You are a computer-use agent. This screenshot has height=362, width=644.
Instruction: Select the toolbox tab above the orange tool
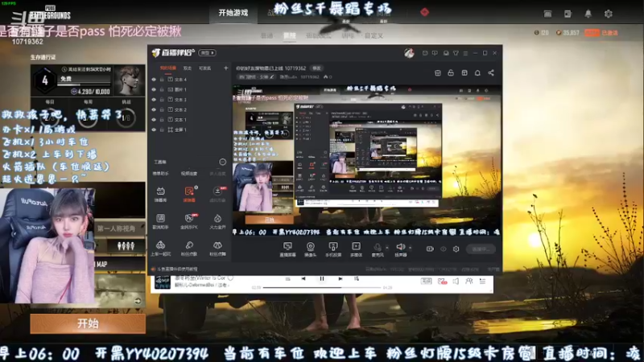189,174
